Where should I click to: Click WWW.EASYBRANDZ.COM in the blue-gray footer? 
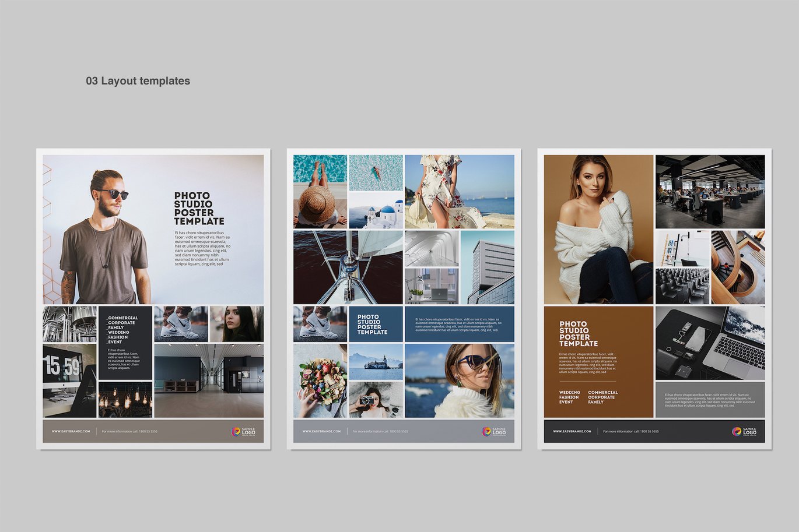point(321,432)
